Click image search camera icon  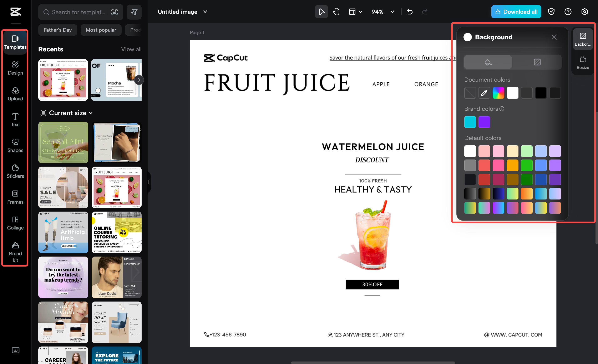point(115,12)
